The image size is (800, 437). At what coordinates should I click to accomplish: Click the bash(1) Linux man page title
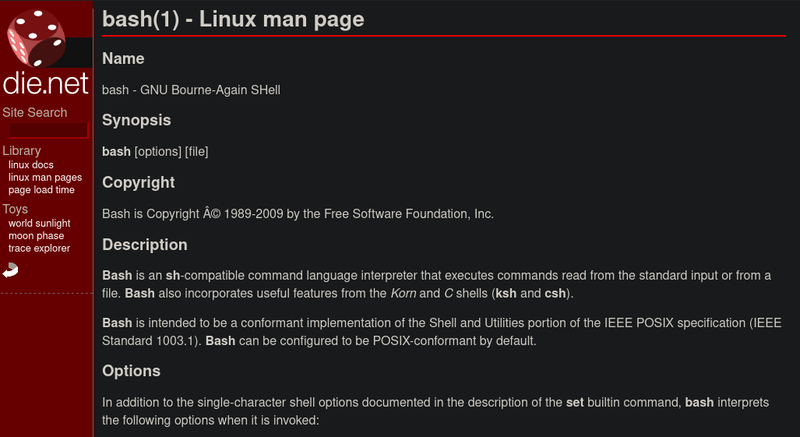tap(233, 19)
